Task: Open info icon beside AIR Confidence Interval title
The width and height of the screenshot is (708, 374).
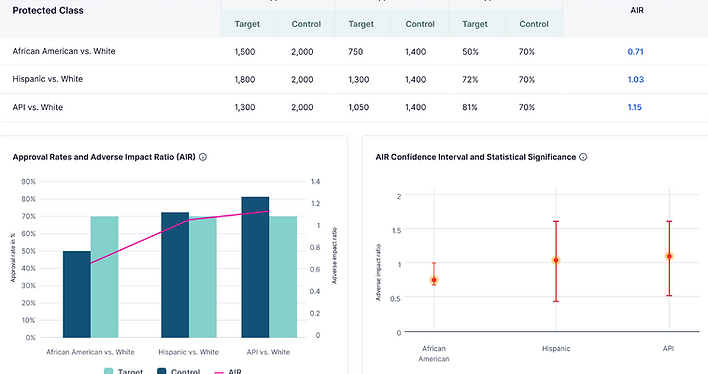Action: [583, 157]
